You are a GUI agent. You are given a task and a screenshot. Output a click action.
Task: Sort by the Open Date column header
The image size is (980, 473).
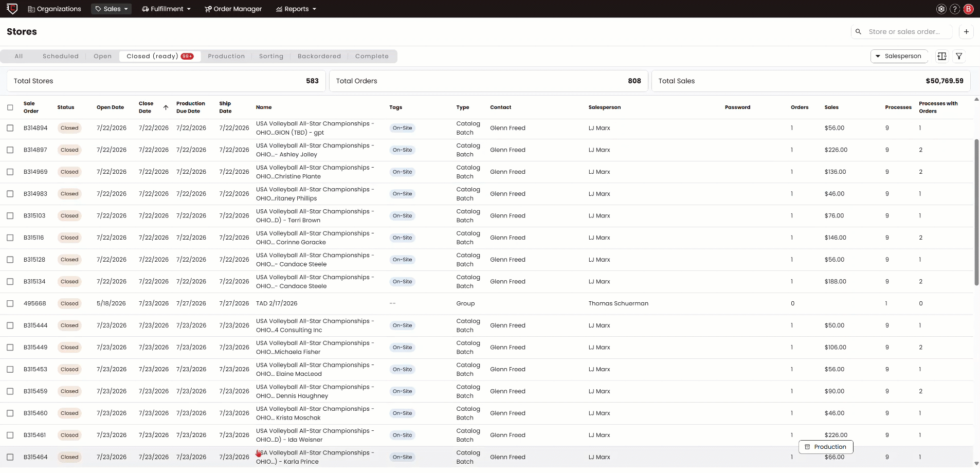[110, 107]
